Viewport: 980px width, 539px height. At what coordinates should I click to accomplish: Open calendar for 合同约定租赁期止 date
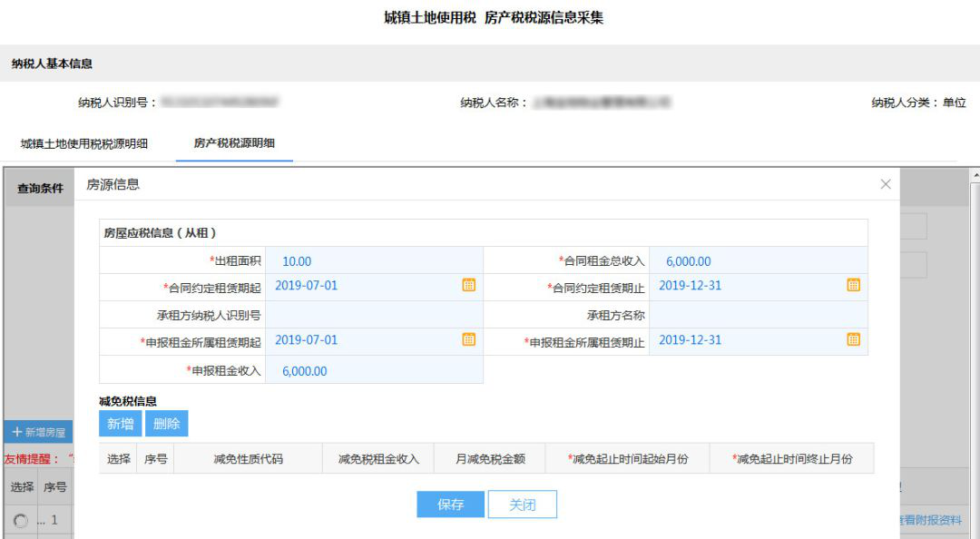point(853,284)
